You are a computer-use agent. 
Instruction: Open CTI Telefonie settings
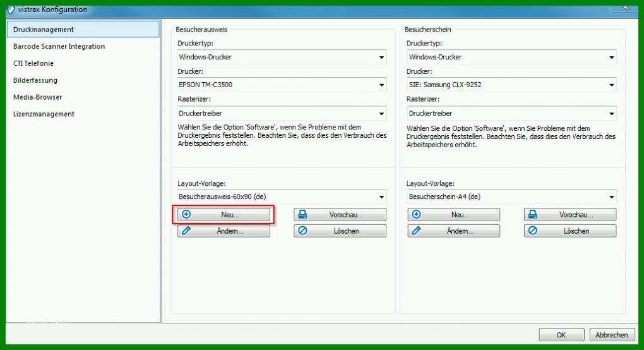[x=33, y=63]
